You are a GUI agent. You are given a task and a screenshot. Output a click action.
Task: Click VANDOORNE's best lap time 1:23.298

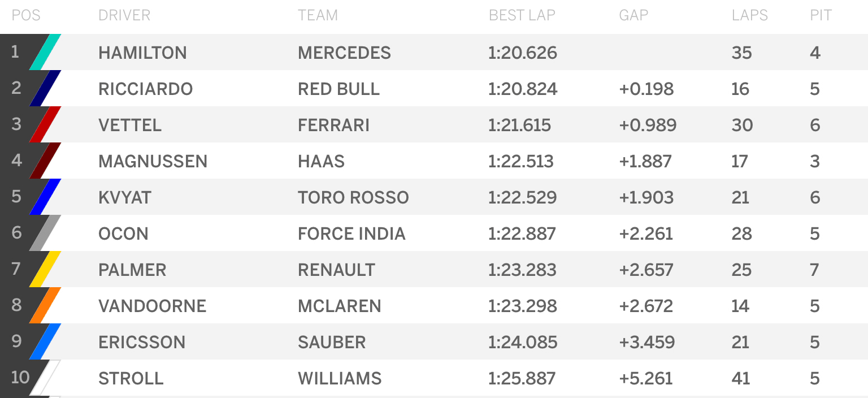(x=522, y=306)
